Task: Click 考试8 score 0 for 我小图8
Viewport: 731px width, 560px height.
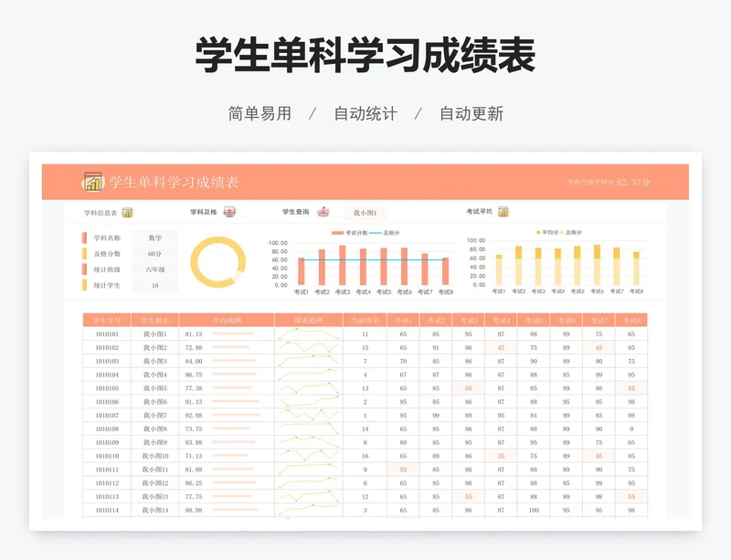Action: coord(631,428)
